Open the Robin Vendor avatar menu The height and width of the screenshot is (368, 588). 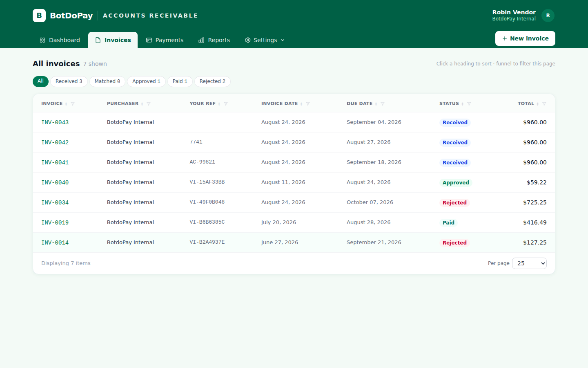(548, 16)
